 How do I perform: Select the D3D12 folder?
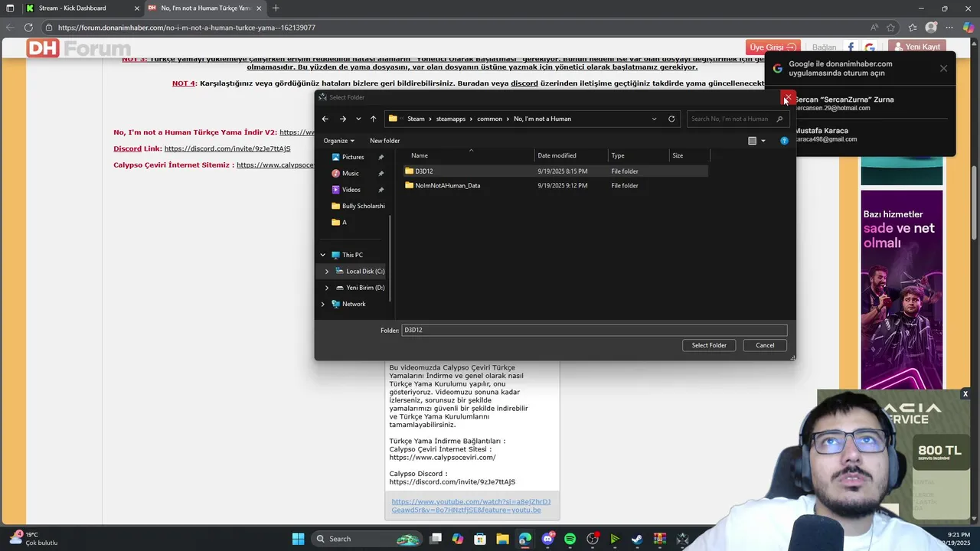555,171
